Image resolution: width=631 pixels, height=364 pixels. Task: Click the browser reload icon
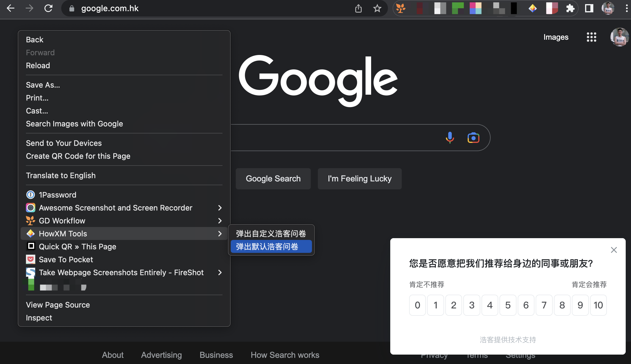[x=48, y=8]
